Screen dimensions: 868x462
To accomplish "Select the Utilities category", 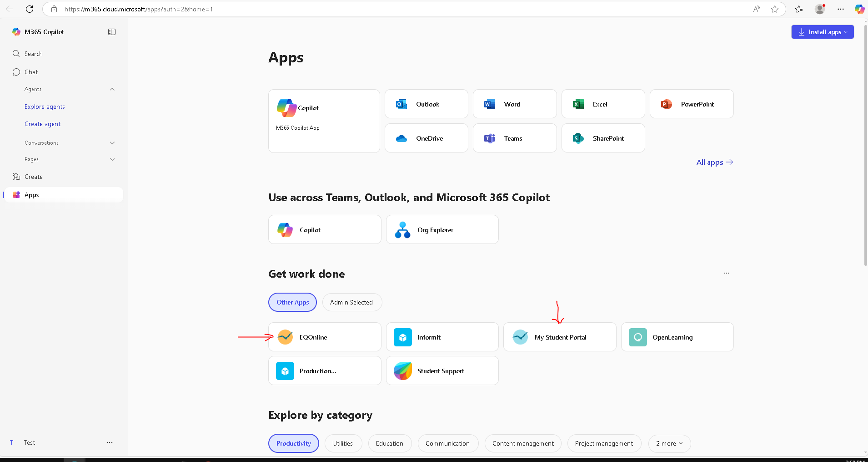I will (x=343, y=443).
